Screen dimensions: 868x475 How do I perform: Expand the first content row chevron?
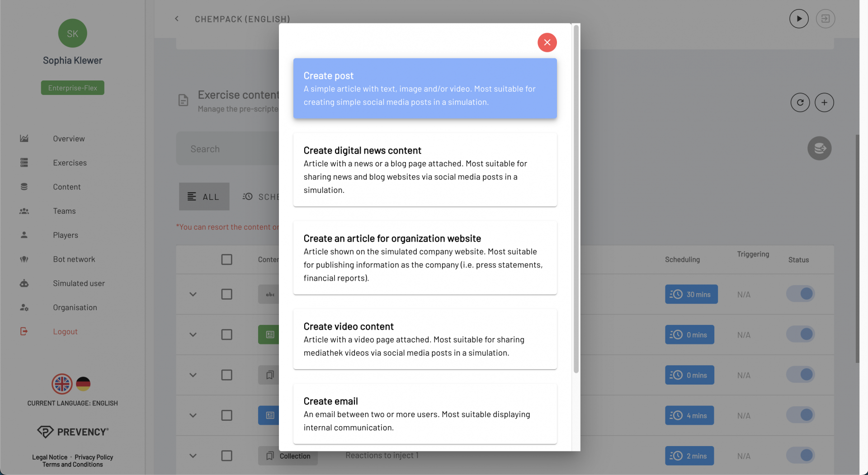[x=193, y=294]
